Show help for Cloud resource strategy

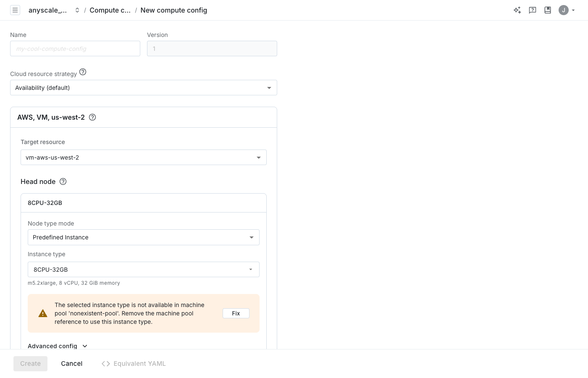(x=83, y=72)
